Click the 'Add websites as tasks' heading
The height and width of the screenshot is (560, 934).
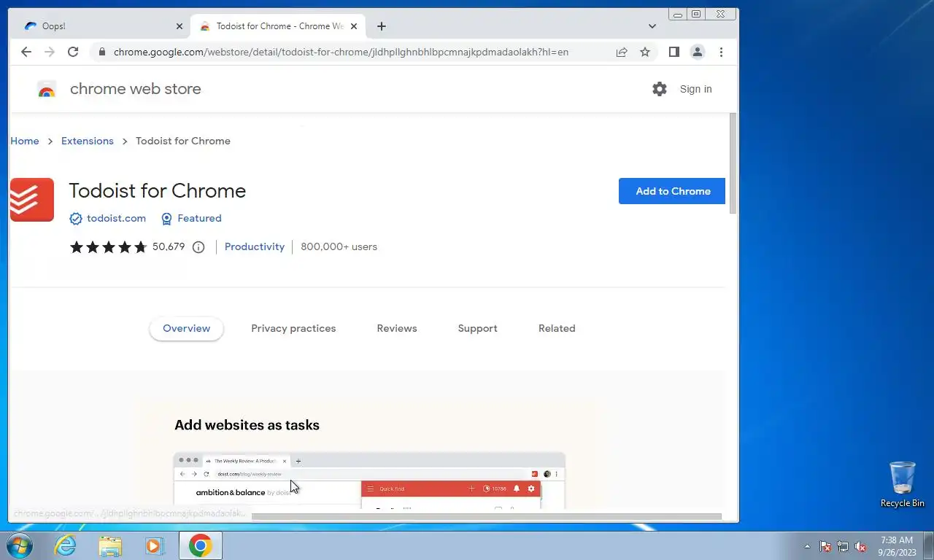[x=247, y=425]
